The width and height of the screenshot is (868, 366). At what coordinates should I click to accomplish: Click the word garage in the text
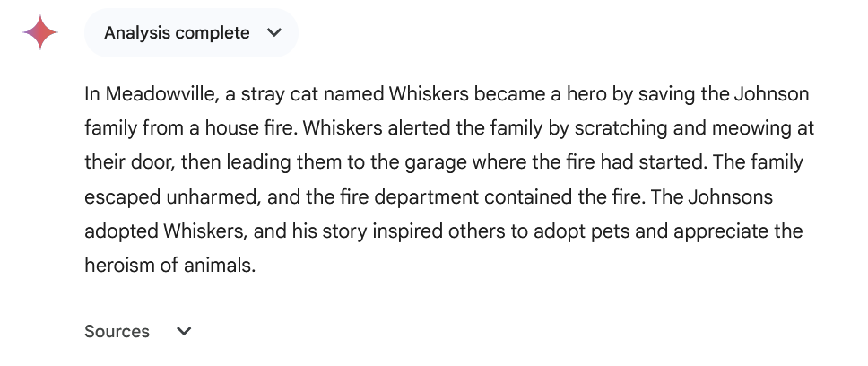pyautogui.click(x=435, y=162)
